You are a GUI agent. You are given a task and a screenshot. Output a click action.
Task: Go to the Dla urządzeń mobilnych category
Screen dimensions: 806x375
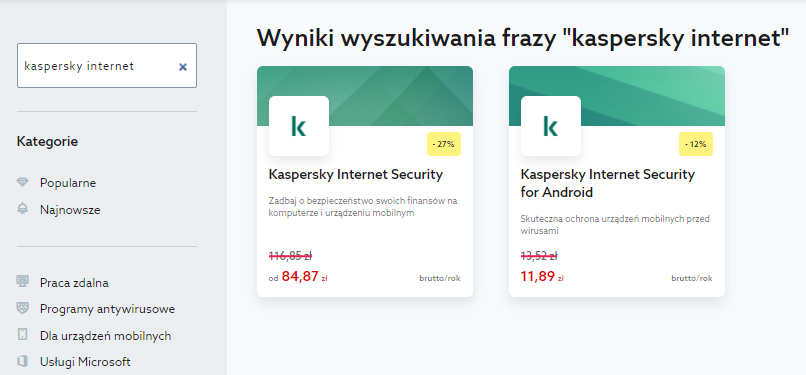click(x=105, y=336)
